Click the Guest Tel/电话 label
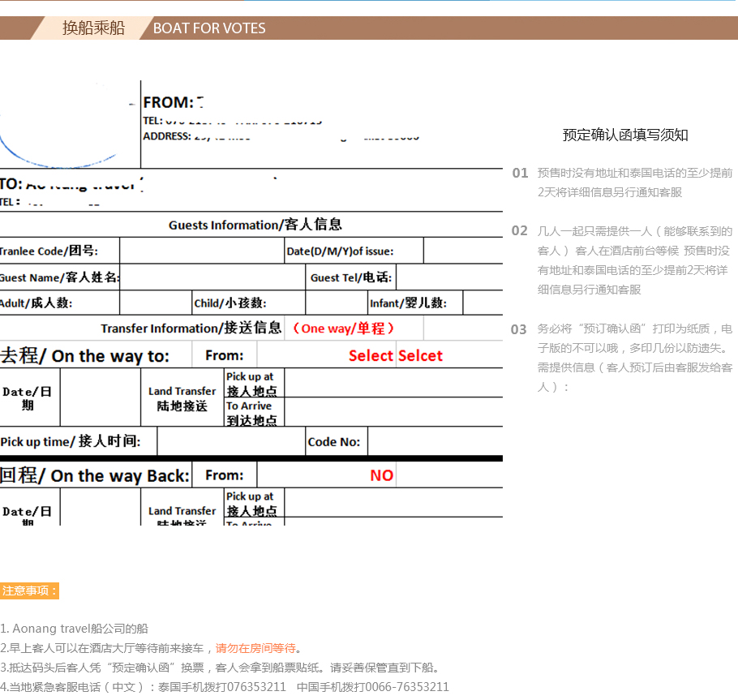 (x=350, y=277)
